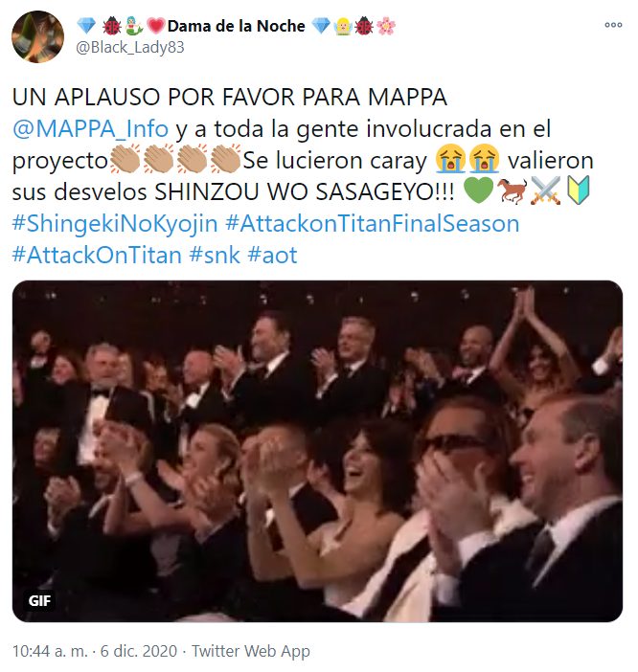This screenshot has width=638, height=672.
Task: Open the @Black_Lady83 handle link
Action: pyautogui.click(x=130, y=47)
